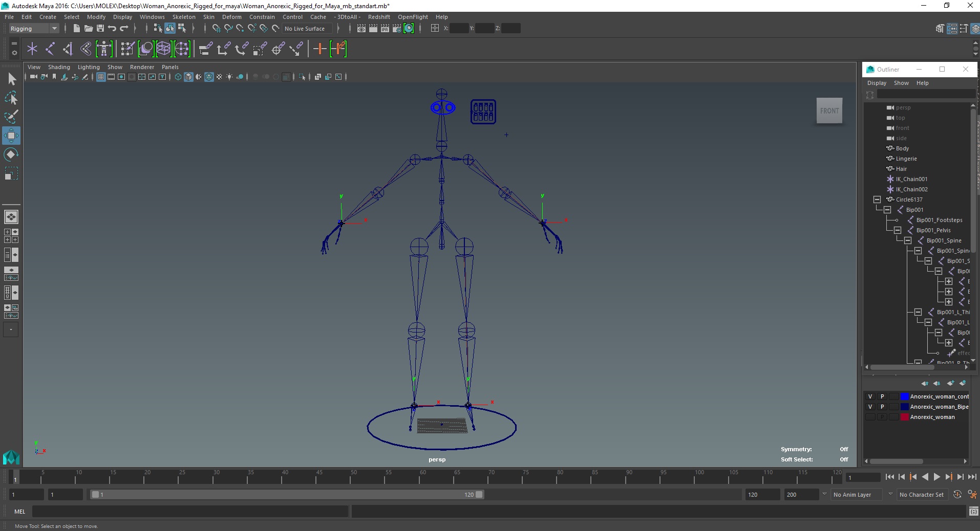
Task: Toggle the viewport wireframe shading cube
Action: 178,77
